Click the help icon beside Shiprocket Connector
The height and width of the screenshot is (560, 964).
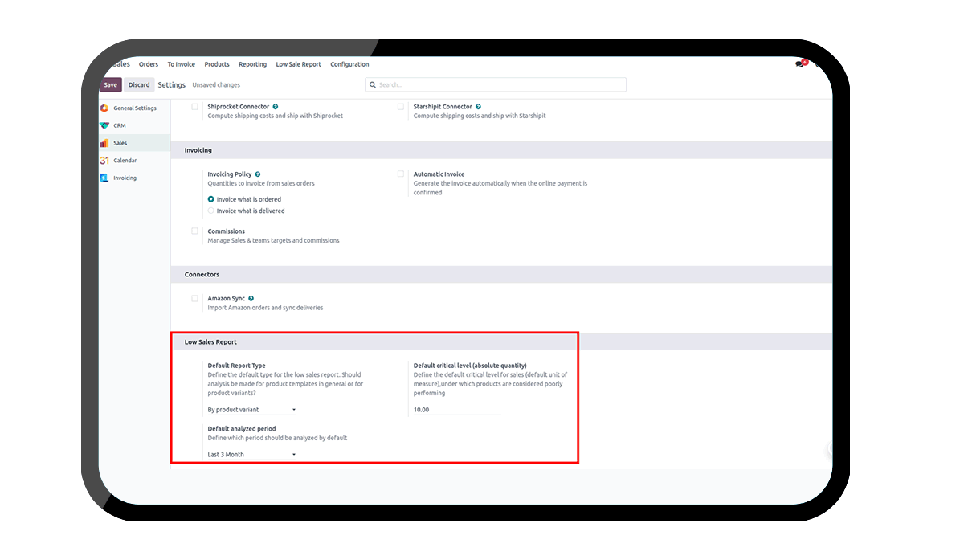point(276,107)
